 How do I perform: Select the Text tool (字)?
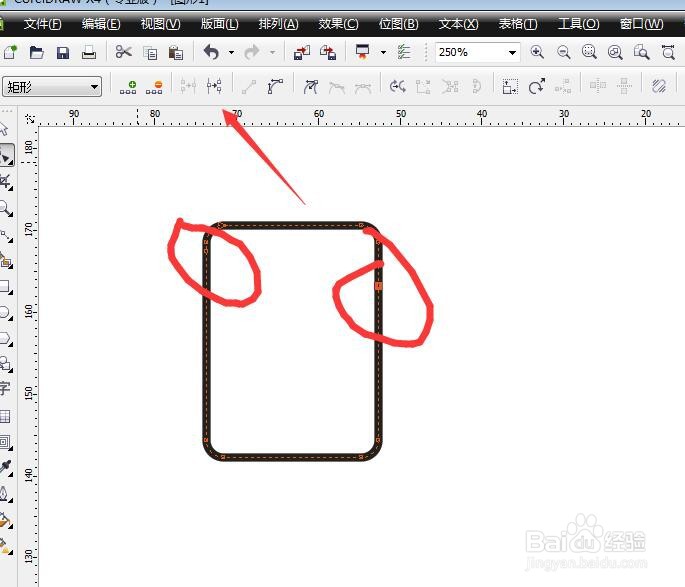coord(5,388)
